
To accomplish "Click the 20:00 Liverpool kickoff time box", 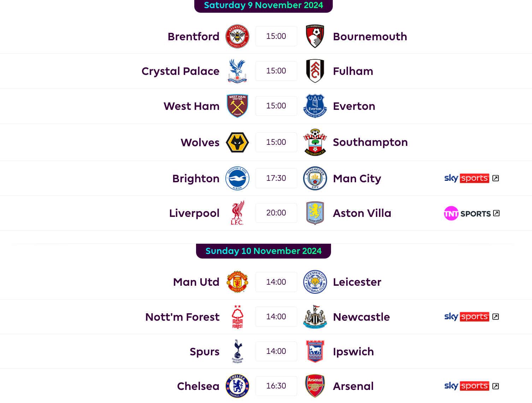I will [x=276, y=213].
